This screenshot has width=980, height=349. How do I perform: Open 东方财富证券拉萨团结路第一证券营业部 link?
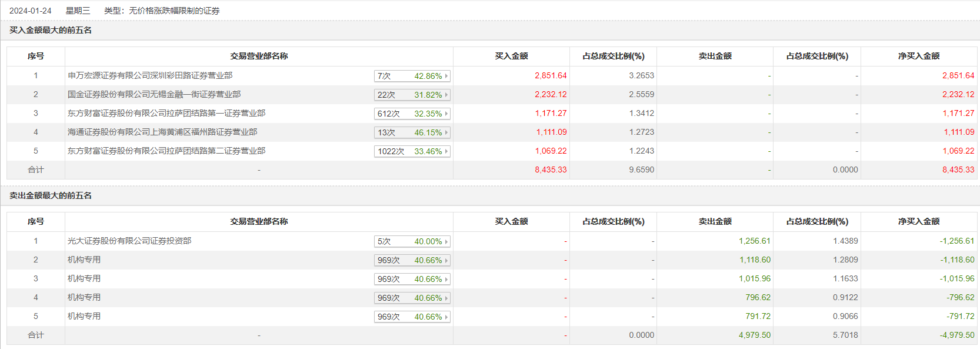(x=166, y=113)
